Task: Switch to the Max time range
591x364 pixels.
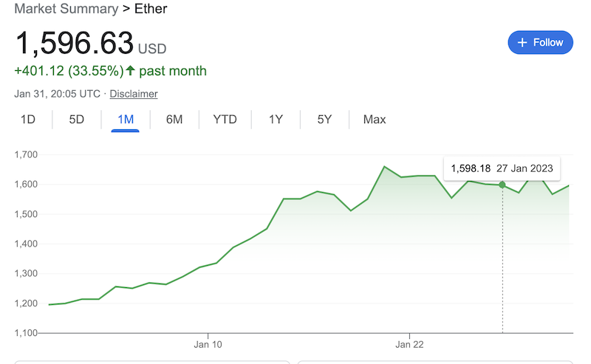Action: click(x=375, y=120)
